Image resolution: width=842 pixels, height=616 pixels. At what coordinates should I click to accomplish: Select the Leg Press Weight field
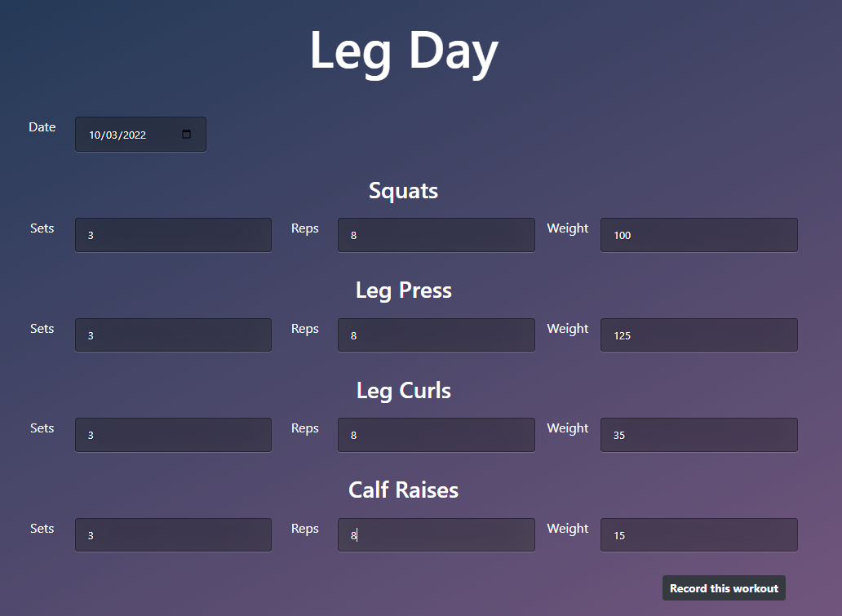pos(698,335)
